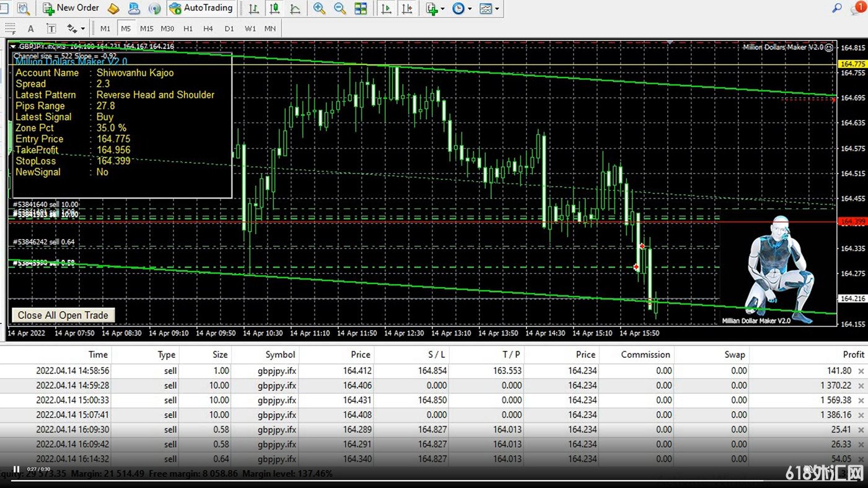Close the trade with profit 1 569.38
868x488 pixels.
861,401
